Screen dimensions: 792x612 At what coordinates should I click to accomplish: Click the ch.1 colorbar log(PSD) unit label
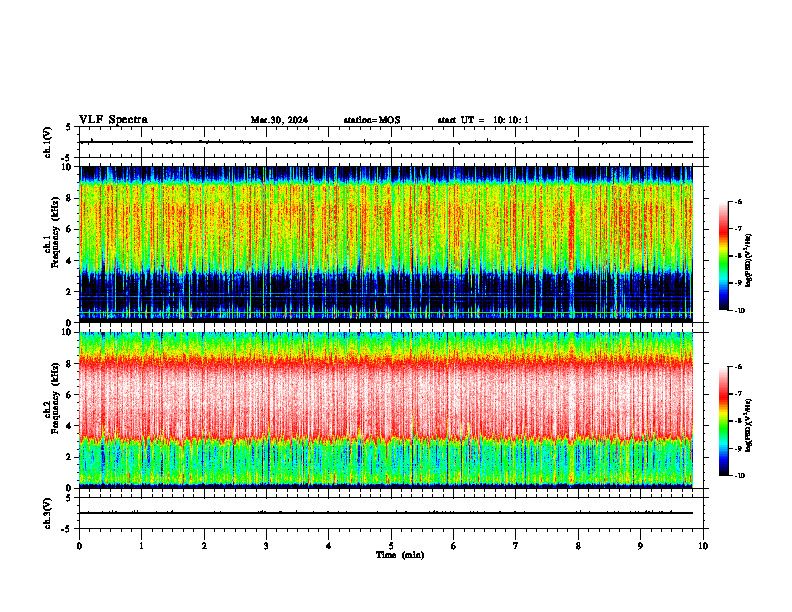pyautogui.click(x=749, y=260)
